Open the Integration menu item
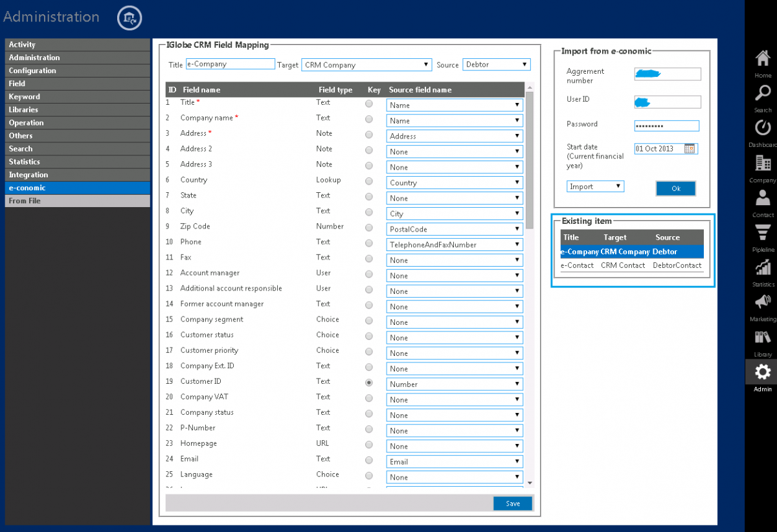Screen dimensions: 777x532 click(x=78, y=175)
